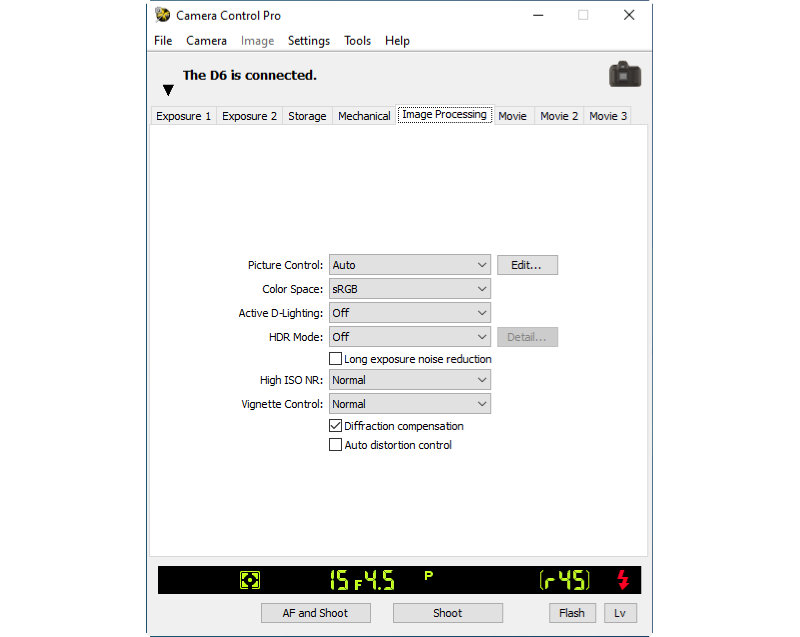
Task: Click the Shoot button
Action: point(447,613)
